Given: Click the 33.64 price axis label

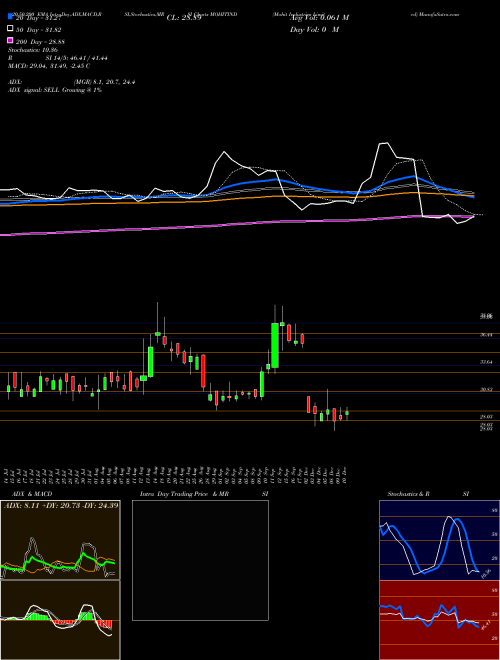Looking at the screenshot, I should (487, 362).
